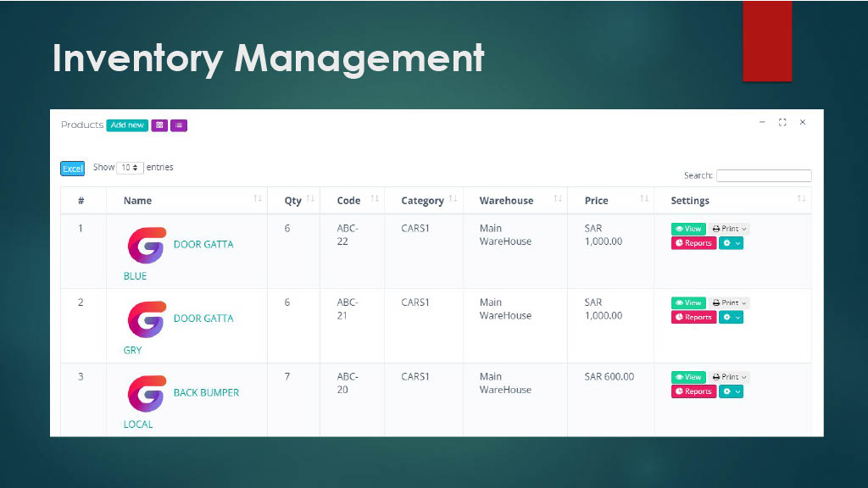Sort by Warehouse column arrows

558,198
